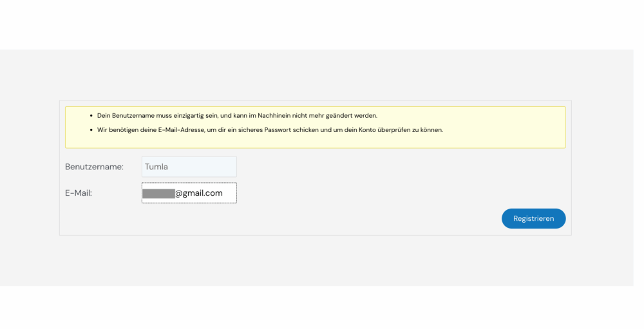Screen dimensions: 644x329
Task: Click the grey redacted part of the email
Action: (158, 193)
